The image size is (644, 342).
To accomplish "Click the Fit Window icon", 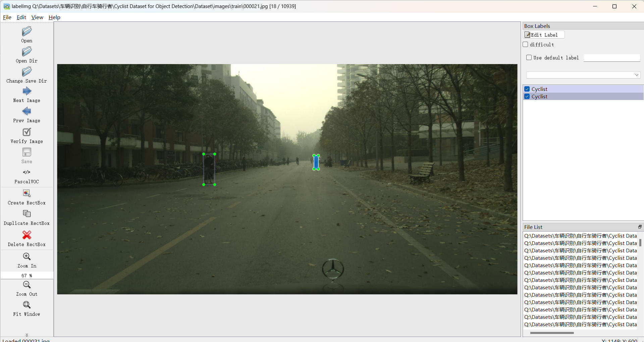I will point(27,305).
